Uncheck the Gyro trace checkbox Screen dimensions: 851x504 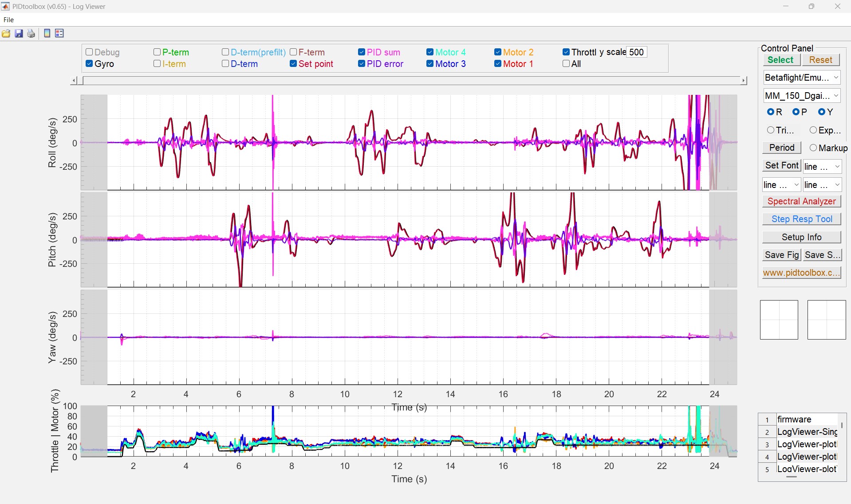(x=89, y=64)
